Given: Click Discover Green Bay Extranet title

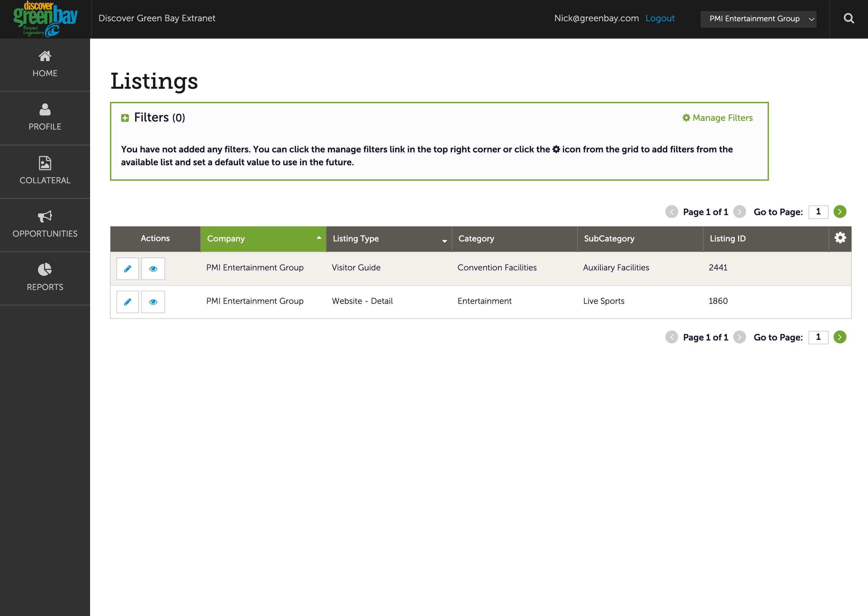Looking at the screenshot, I should coord(157,18).
